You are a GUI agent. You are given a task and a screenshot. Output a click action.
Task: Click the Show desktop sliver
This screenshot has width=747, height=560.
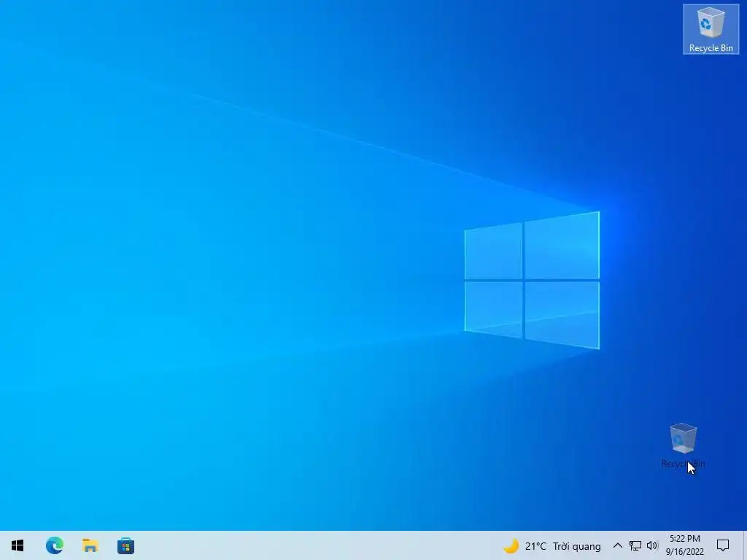click(x=745, y=545)
